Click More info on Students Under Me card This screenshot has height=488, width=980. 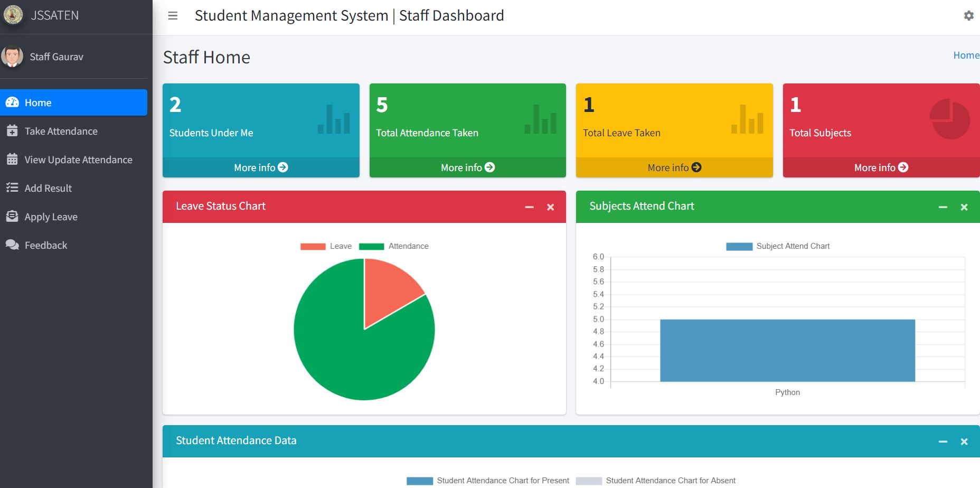tap(260, 167)
